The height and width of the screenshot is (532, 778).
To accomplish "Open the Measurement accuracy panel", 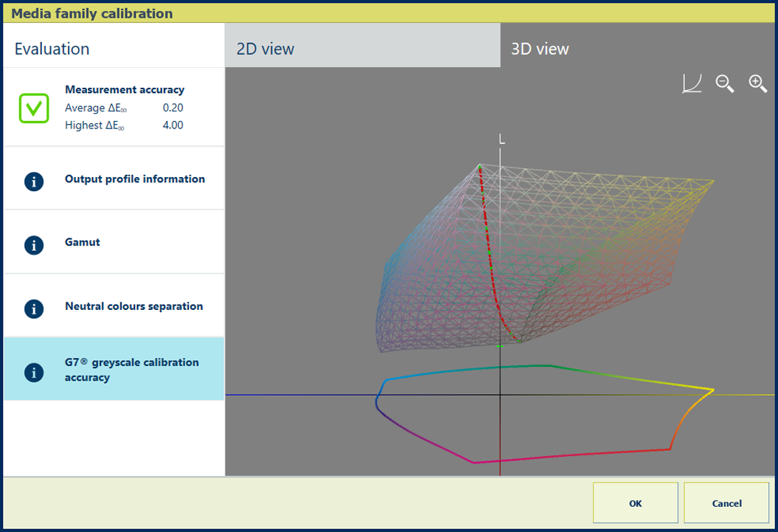I will click(125, 90).
